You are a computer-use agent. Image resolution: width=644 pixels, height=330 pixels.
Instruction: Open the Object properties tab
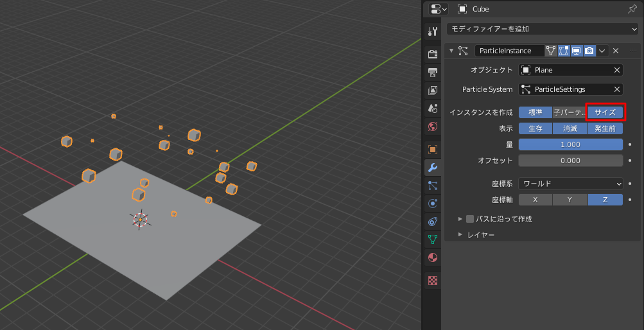[433, 150]
